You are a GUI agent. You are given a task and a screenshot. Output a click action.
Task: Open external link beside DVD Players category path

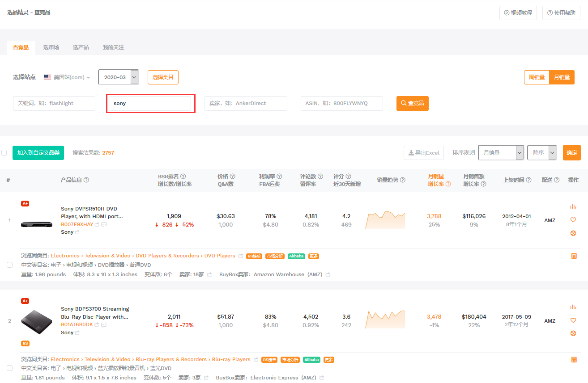241,256
